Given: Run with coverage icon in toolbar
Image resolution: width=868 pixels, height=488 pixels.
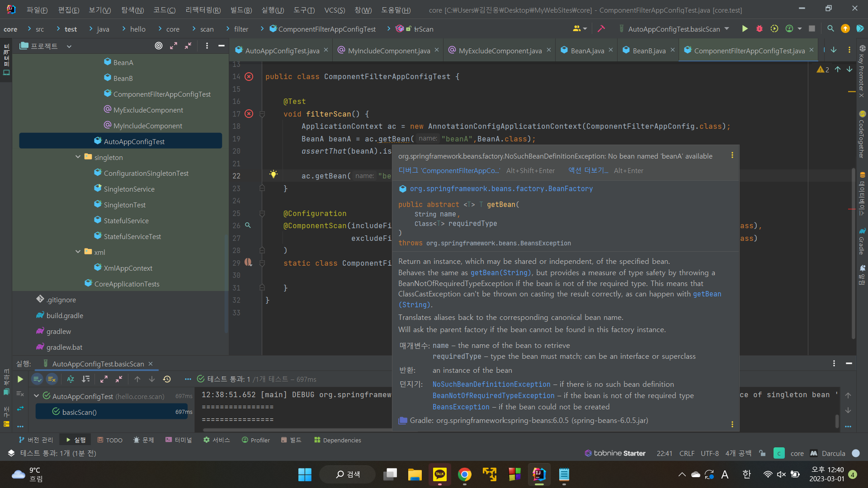Looking at the screenshot, I should [774, 29].
